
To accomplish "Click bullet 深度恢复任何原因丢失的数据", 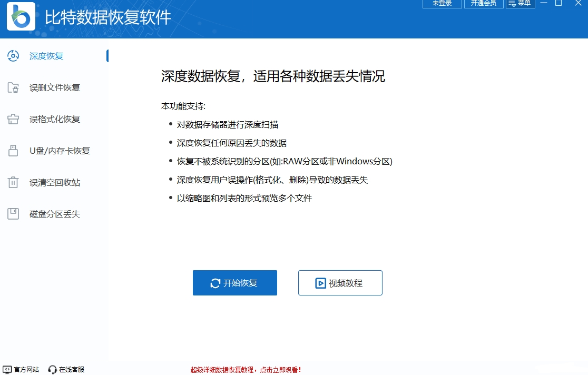I will pos(232,143).
